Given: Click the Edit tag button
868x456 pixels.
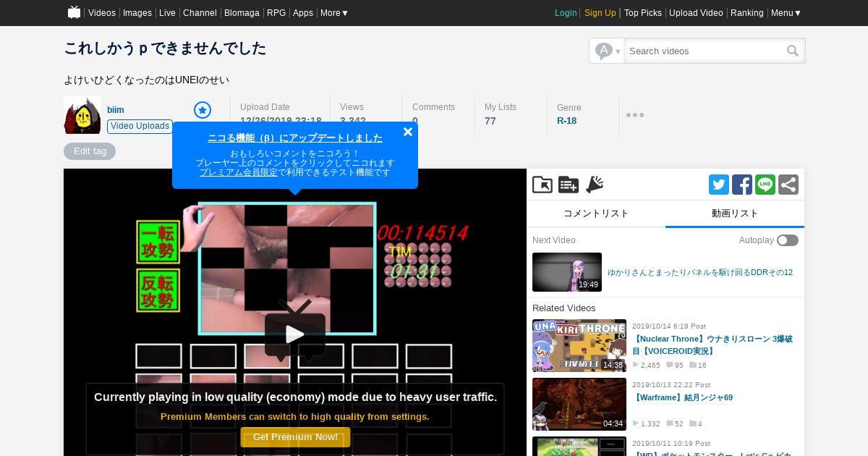Looking at the screenshot, I should point(90,151).
